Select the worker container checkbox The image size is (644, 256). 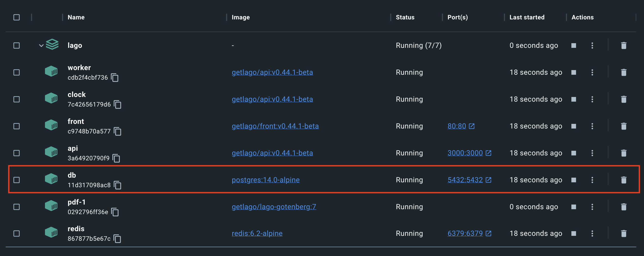17,72
